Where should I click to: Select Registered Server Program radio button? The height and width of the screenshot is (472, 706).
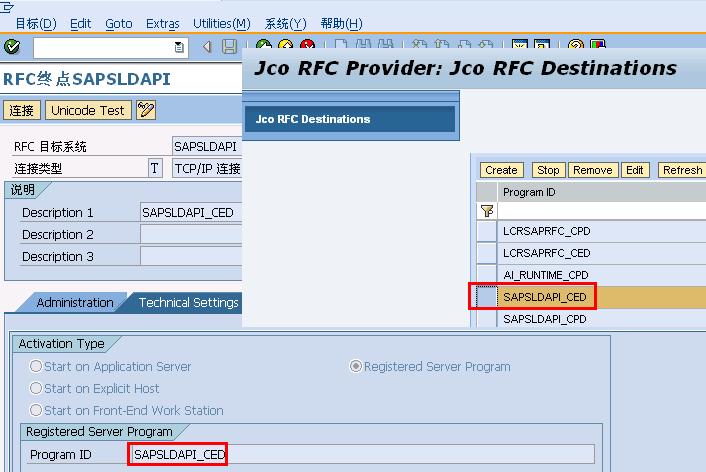pos(356,366)
